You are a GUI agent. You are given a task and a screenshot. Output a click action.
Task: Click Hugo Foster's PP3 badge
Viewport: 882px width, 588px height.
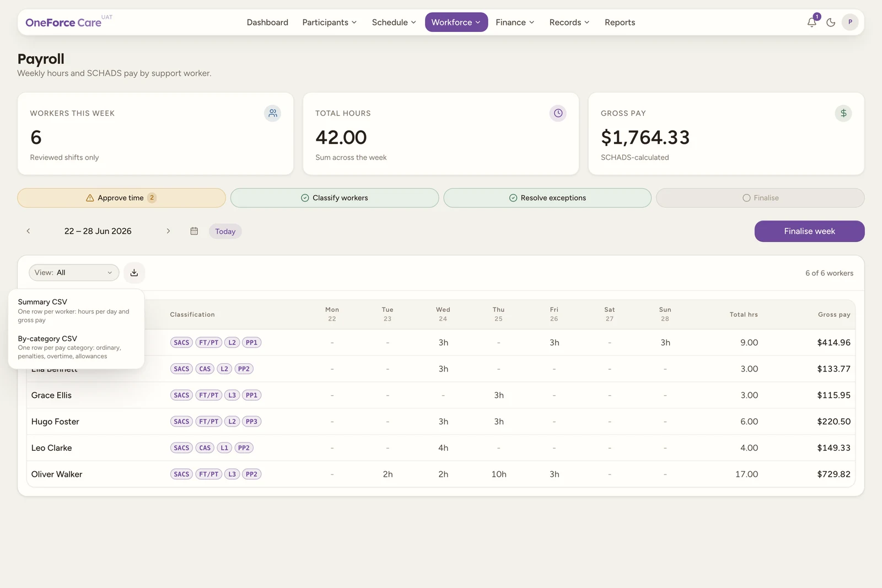click(x=251, y=422)
